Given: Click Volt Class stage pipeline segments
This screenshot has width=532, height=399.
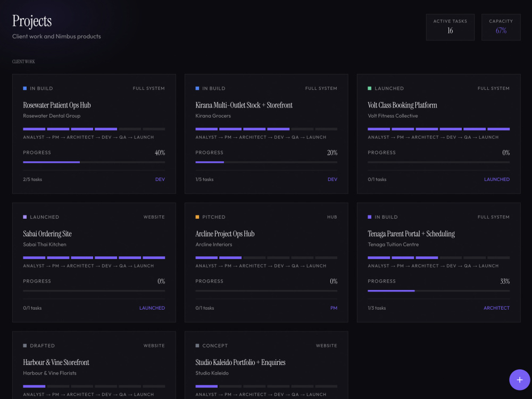Looking at the screenshot, I should click(x=439, y=129).
